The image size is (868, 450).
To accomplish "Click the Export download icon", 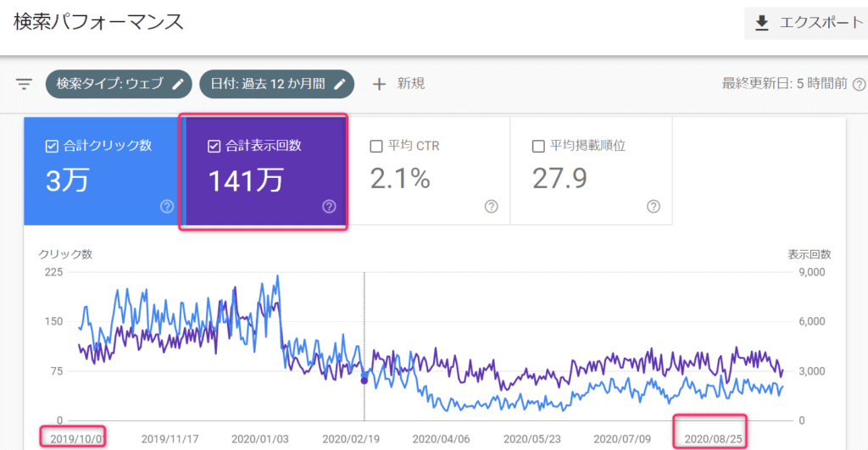I will [x=762, y=23].
